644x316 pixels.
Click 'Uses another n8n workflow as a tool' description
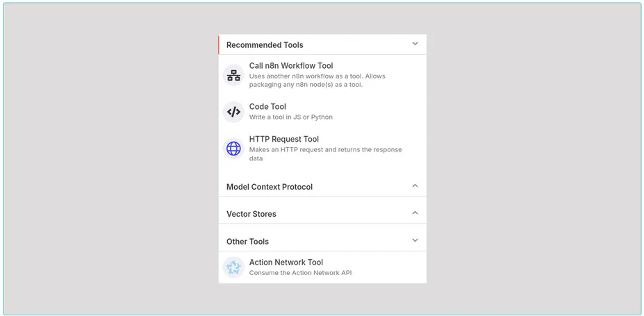(x=317, y=81)
